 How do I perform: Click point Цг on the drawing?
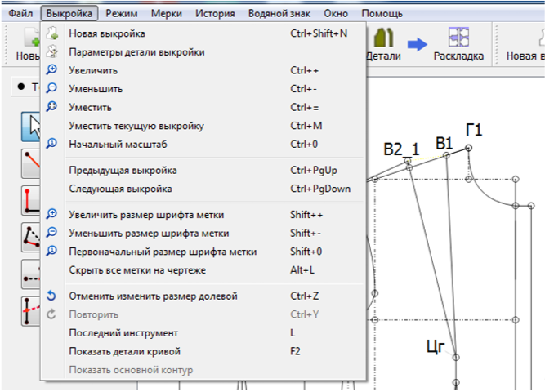(x=456, y=357)
